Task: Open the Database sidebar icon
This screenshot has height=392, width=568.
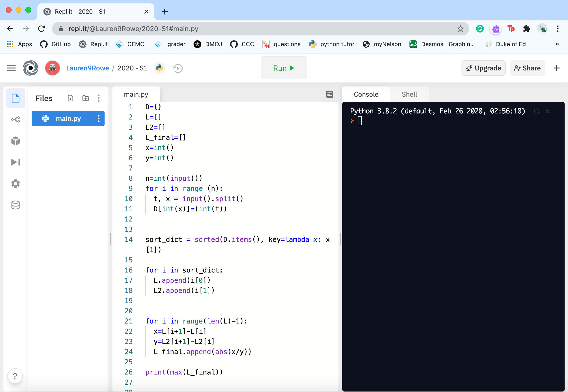Action: (16, 205)
